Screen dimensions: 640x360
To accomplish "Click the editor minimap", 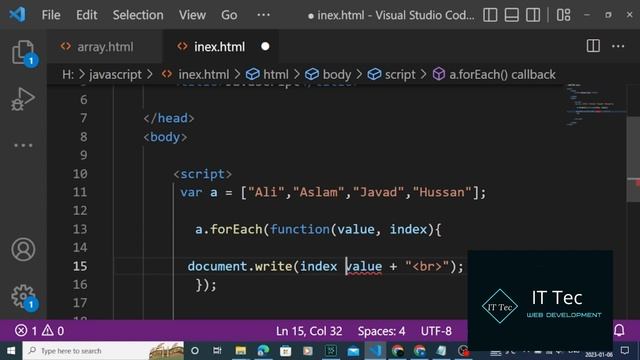I will click(x=596, y=105).
